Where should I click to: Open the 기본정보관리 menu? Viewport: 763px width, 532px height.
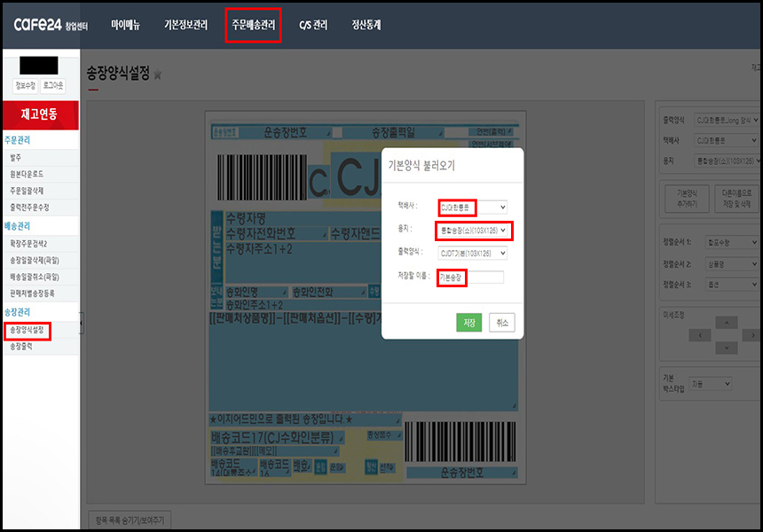pyautogui.click(x=186, y=25)
